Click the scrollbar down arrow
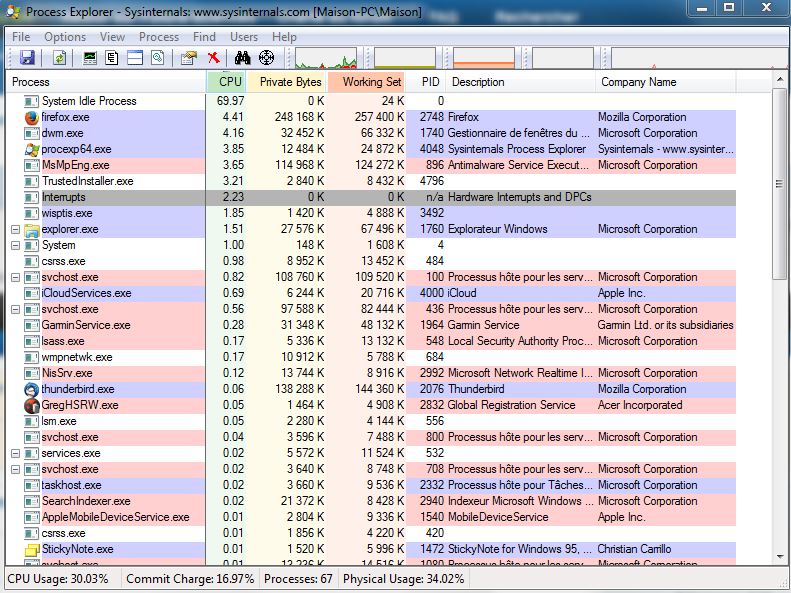 779,557
